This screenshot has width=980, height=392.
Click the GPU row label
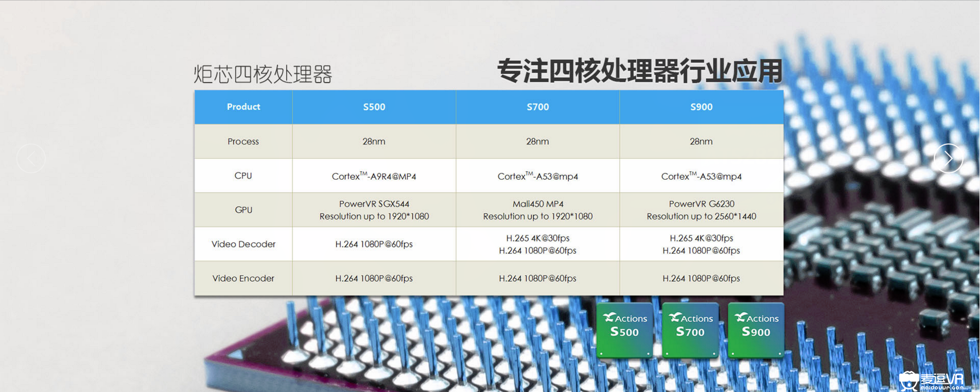tap(243, 210)
